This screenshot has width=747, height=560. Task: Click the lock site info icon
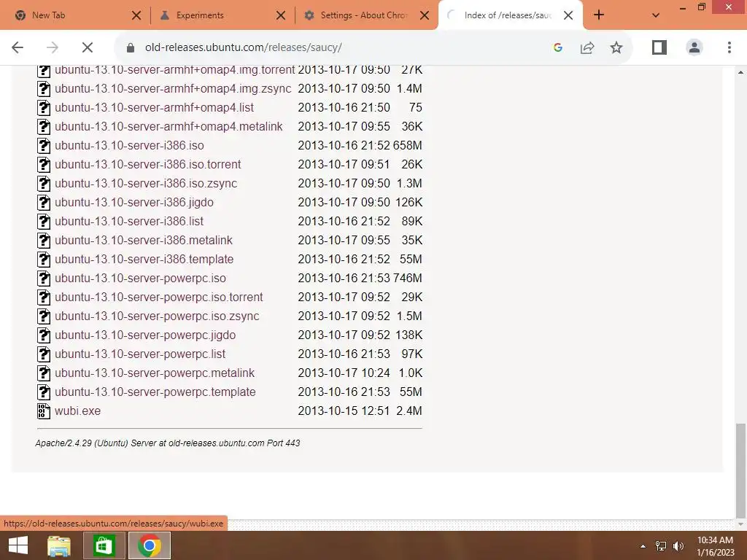click(x=131, y=47)
